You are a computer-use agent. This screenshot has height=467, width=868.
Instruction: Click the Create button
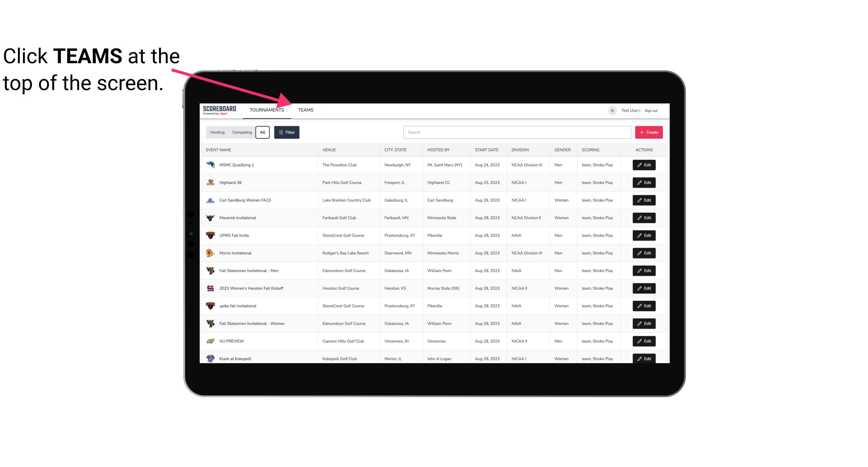(x=649, y=132)
